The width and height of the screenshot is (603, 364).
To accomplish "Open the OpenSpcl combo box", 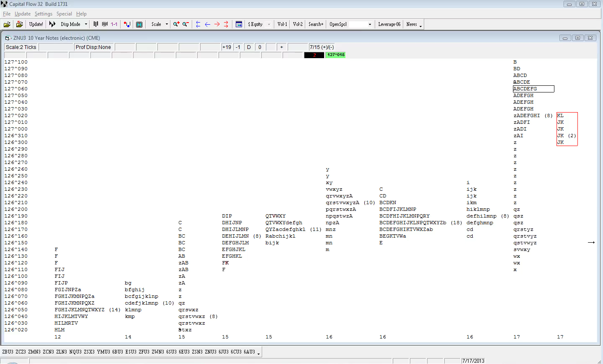I will pos(370,24).
